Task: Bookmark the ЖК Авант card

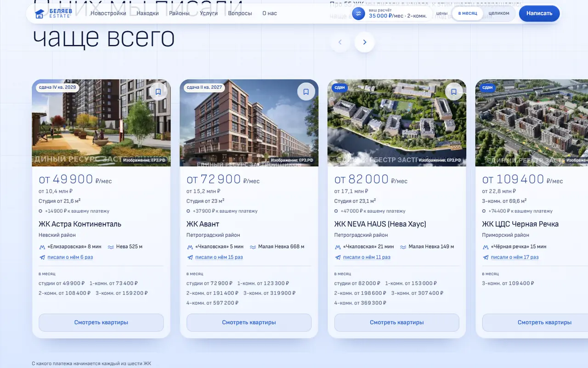Action: click(x=306, y=92)
